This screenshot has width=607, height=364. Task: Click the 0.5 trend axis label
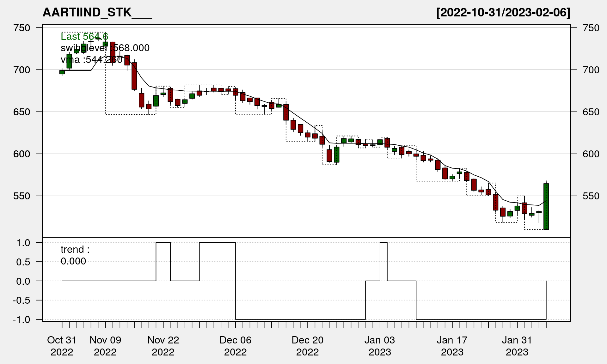click(23, 262)
